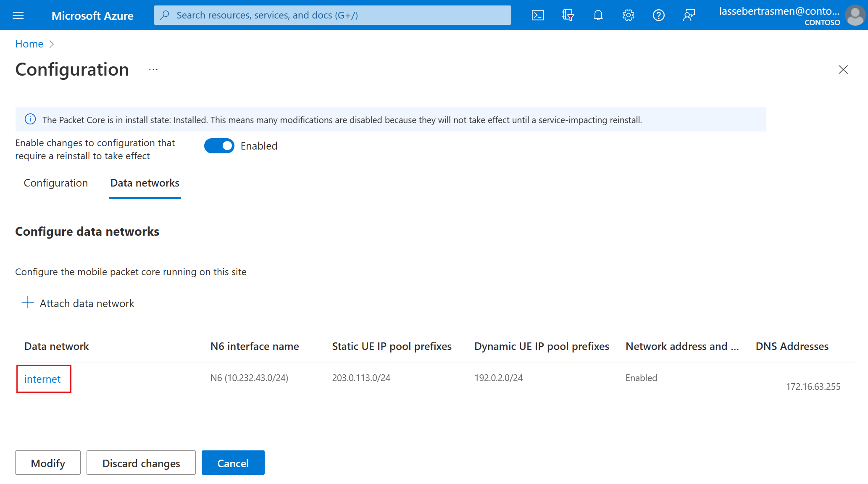The height and width of the screenshot is (484, 868).
Task: Click the help question mark icon
Action: (658, 15)
